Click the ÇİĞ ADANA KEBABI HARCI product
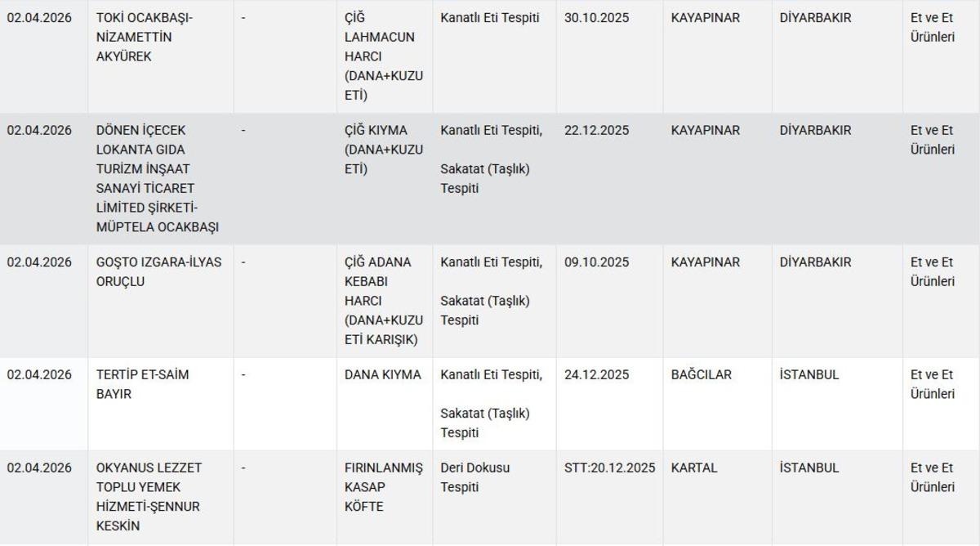 click(x=383, y=301)
